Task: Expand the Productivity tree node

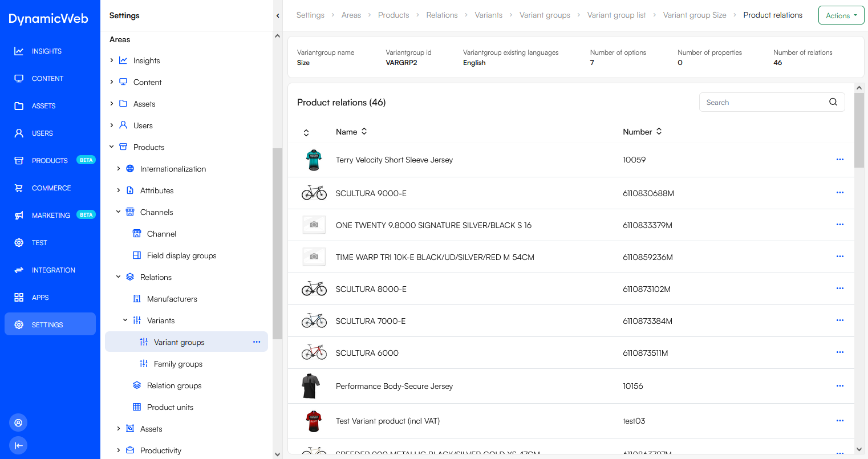Action: click(x=119, y=450)
